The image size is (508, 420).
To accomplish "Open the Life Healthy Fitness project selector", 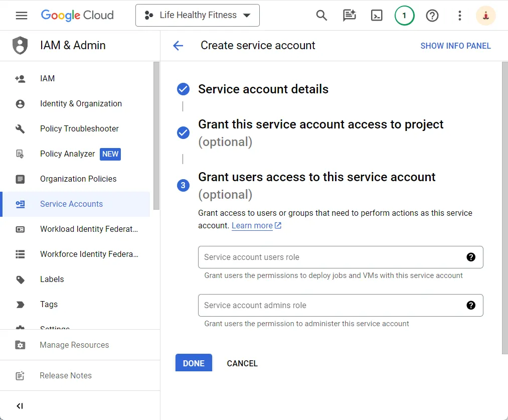I will tap(197, 15).
